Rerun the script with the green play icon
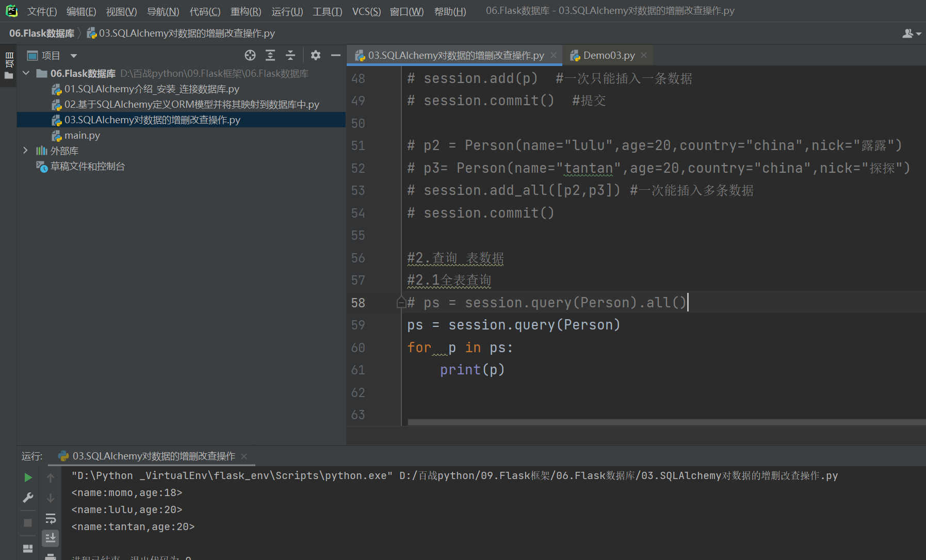The height and width of the screenshot is (560, 926). (28, 477)
